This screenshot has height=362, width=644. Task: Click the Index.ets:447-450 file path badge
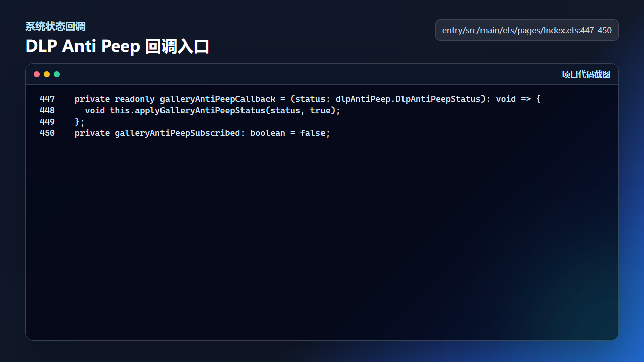(527, 30)
